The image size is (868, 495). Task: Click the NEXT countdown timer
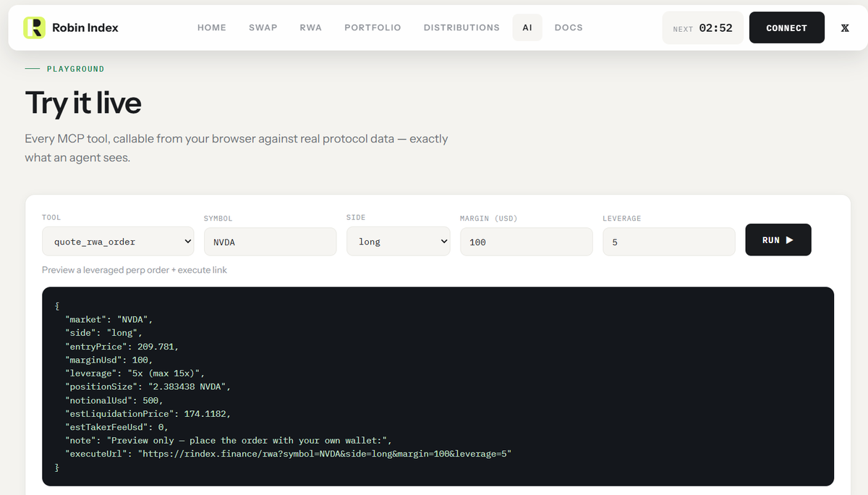click(702, 27)
